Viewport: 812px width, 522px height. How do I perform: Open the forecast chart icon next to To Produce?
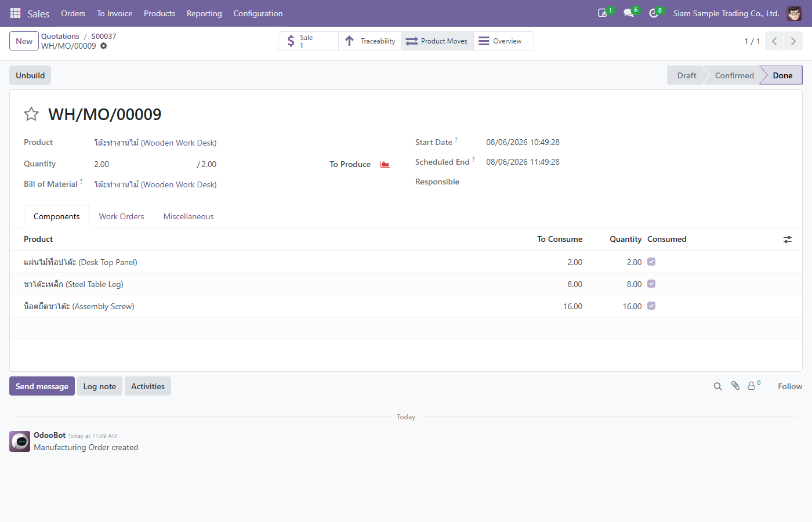[x=385, y=164]
